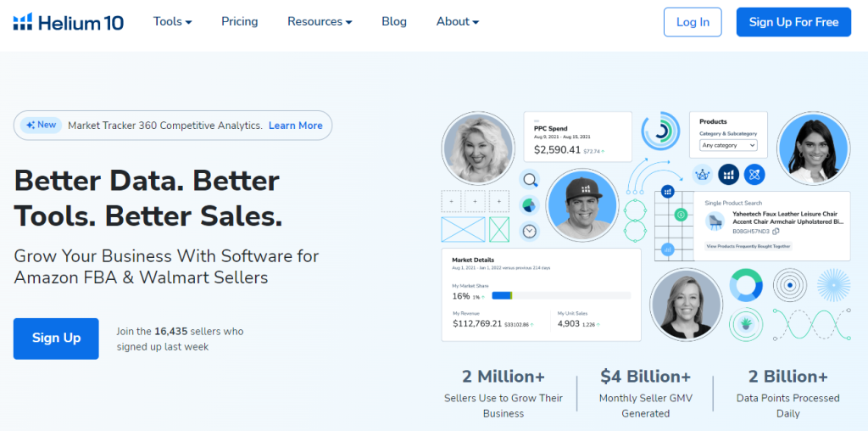Screen dimensions: 868x431
Task: Click the plant icon in green circle
Action: click(x=746, y=325)
